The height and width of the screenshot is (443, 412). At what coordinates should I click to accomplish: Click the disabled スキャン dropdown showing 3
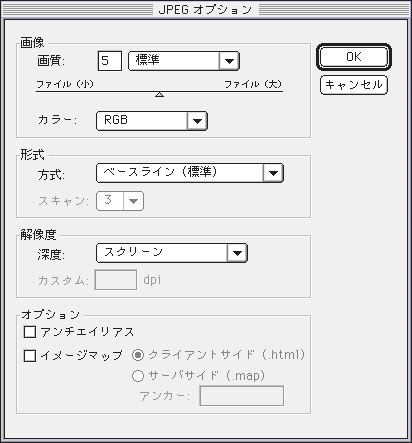coord(120,201)
